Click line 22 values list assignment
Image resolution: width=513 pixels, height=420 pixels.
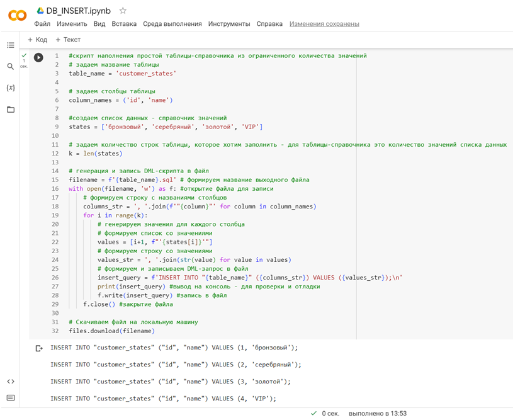coord(155,242)
